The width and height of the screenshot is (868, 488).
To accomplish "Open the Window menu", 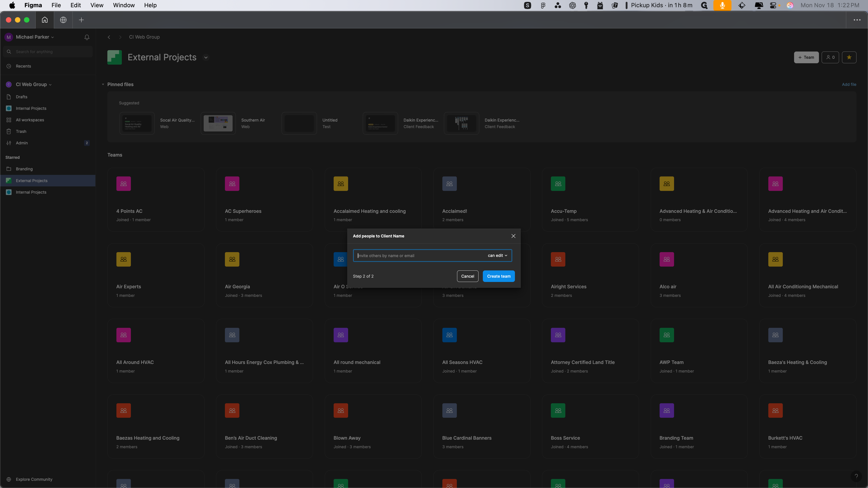I will pyautogui.click(x=124, y=5).
